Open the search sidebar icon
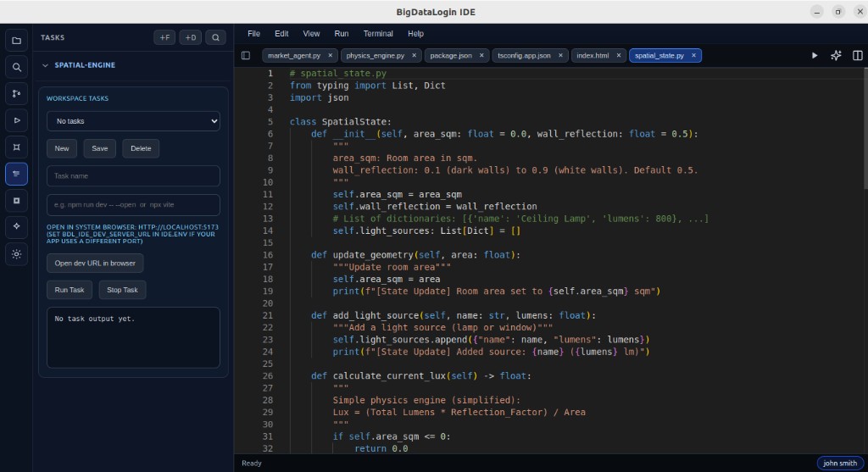The width and height of the screenshot is (868, 472). (17, 67)
